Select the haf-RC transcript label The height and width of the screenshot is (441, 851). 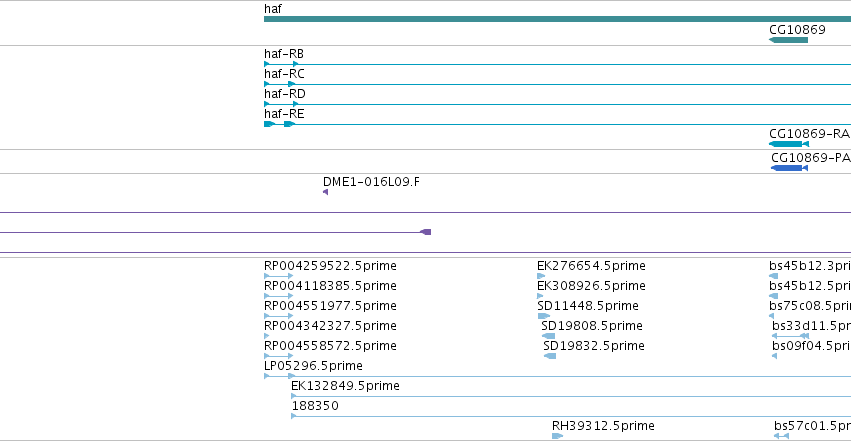(x=284, y=74)
